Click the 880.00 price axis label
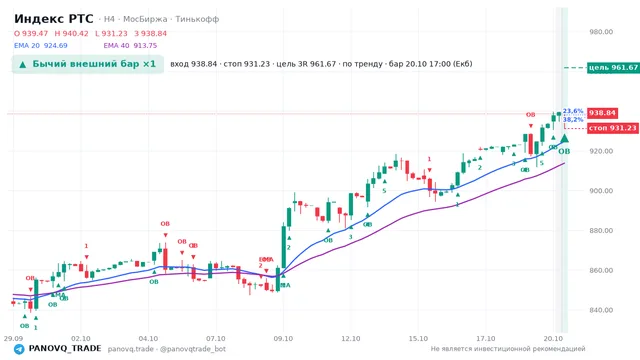 click(601, 231)
